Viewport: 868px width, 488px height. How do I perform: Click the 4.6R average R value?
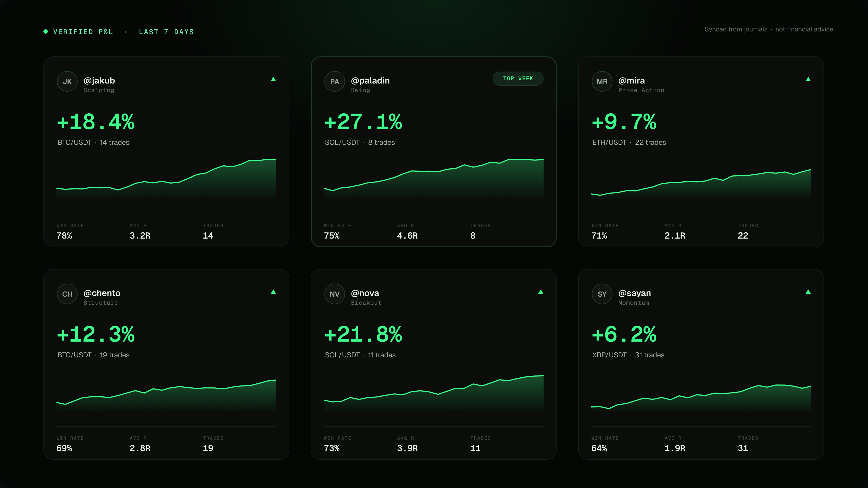(407, 236)
